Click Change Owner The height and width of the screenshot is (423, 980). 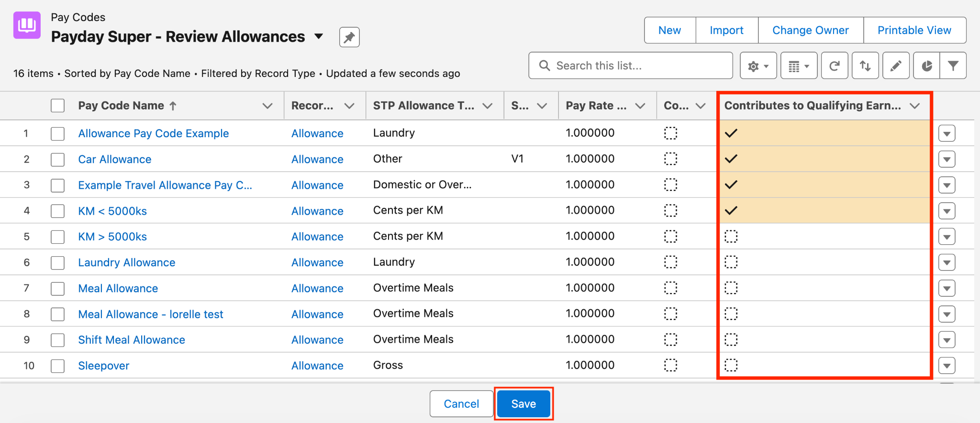pyautogui.click(x=811, y=30)
